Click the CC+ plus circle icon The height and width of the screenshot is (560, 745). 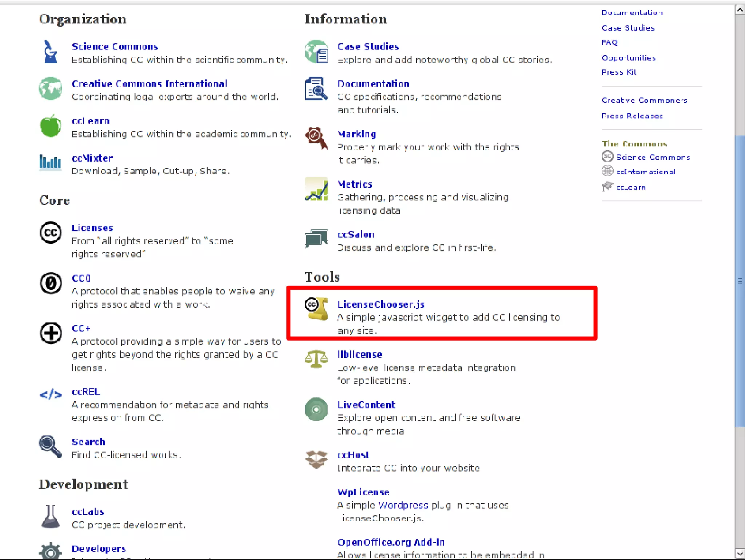[x=51, y=333]
